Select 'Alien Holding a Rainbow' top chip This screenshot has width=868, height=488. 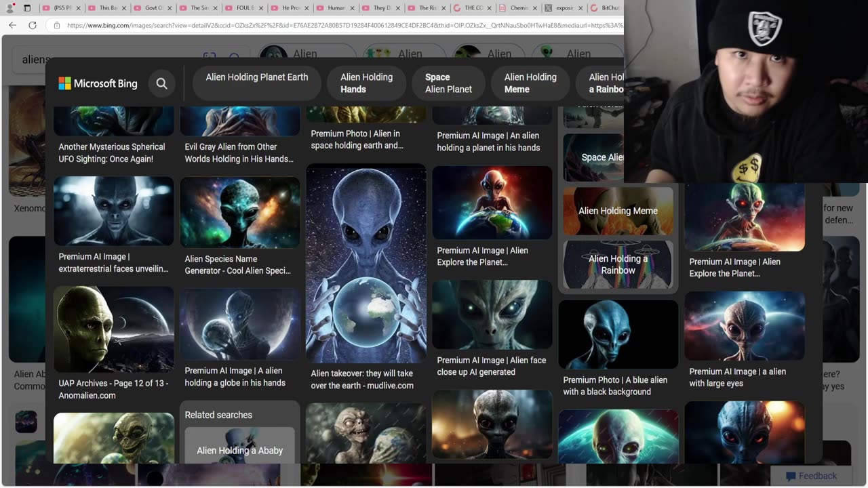(600, 83)
